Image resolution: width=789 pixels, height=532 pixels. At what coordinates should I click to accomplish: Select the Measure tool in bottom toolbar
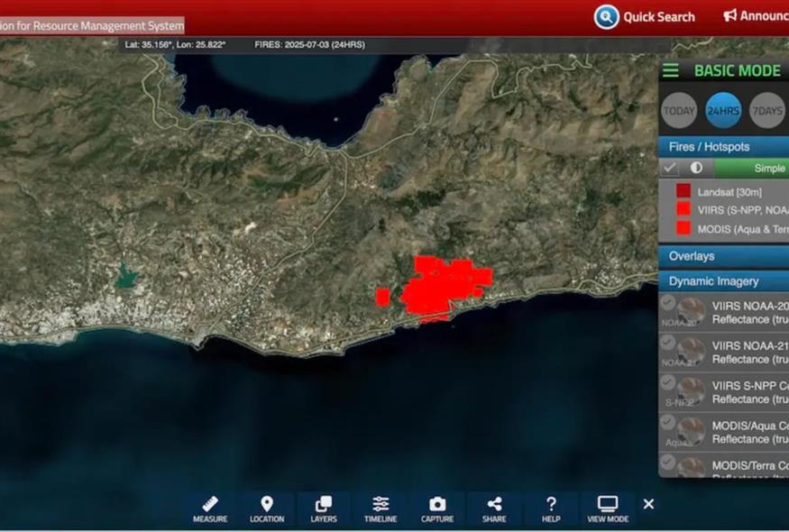(210, 509)
